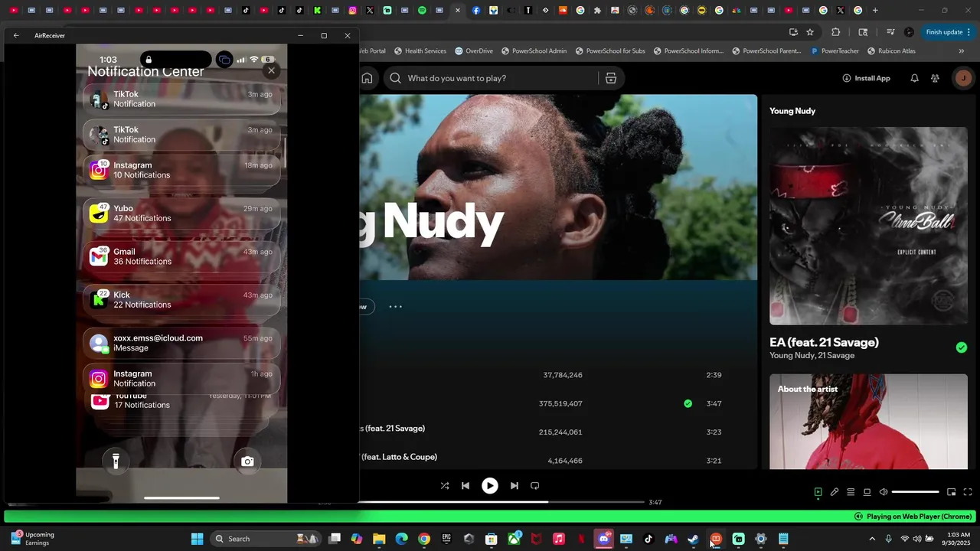Show hidden system tray icons chevron
The height and width of the screenshot is (551, 980).
coord(871,539)
